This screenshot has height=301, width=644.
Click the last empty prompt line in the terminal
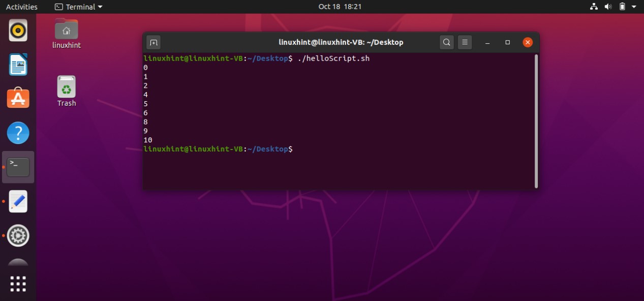(218, 149)
